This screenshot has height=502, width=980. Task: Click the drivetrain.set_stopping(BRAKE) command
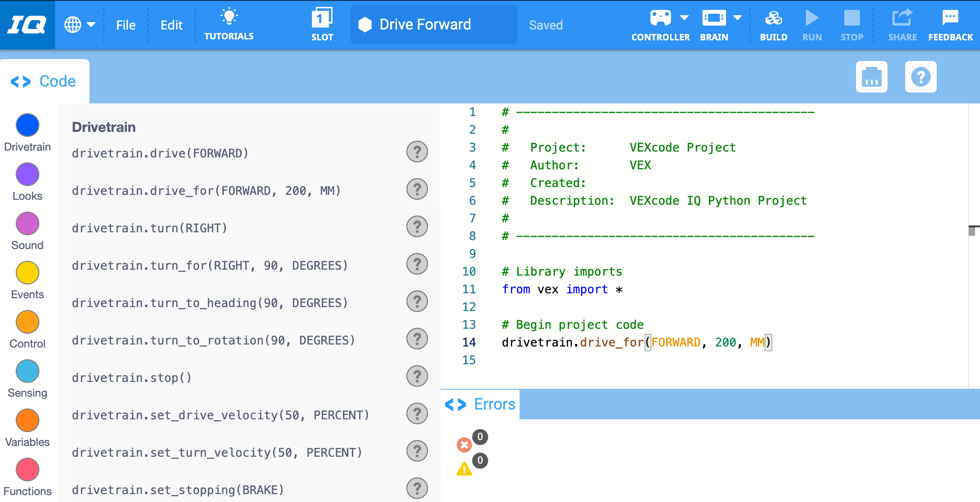(178, 490)
